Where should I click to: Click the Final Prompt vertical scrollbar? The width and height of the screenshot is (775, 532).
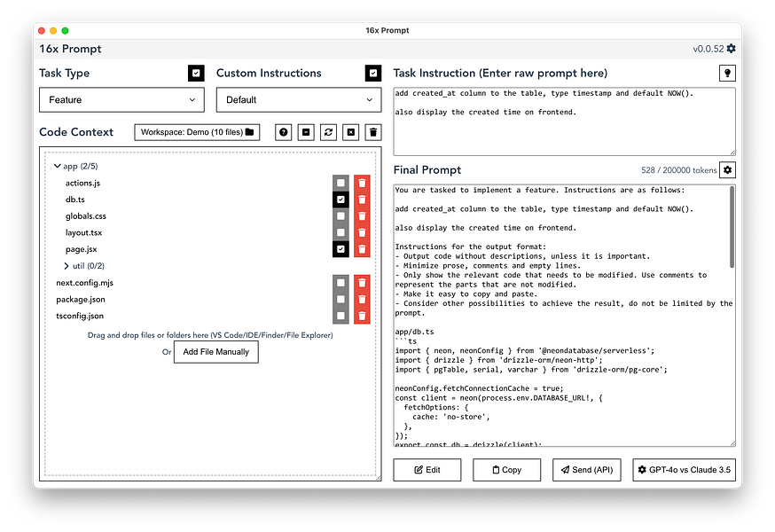click(732, 228)
